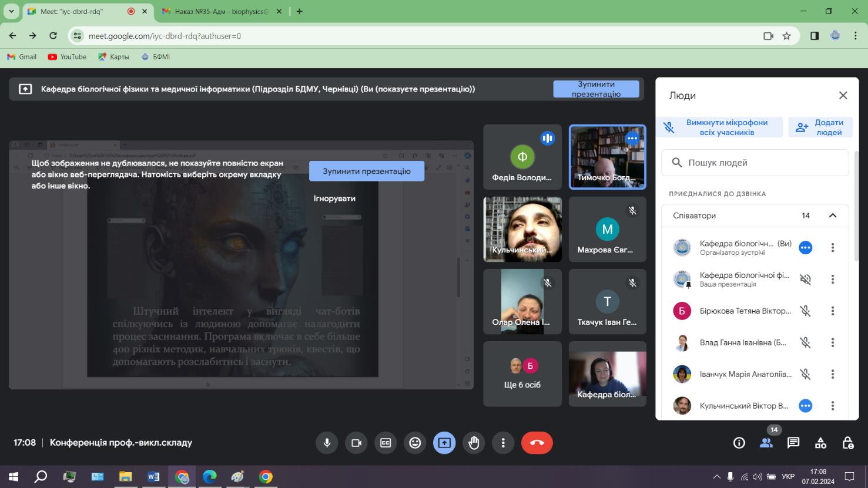Open meeting details info icon
This screenshot has width=868, height=488.
tap(739, 443)
